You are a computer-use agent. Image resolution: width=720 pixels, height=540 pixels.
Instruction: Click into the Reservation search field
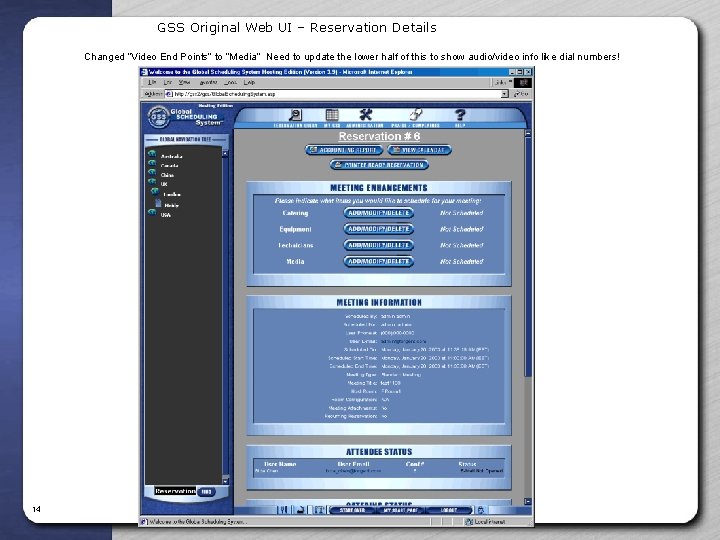(175, 491)
